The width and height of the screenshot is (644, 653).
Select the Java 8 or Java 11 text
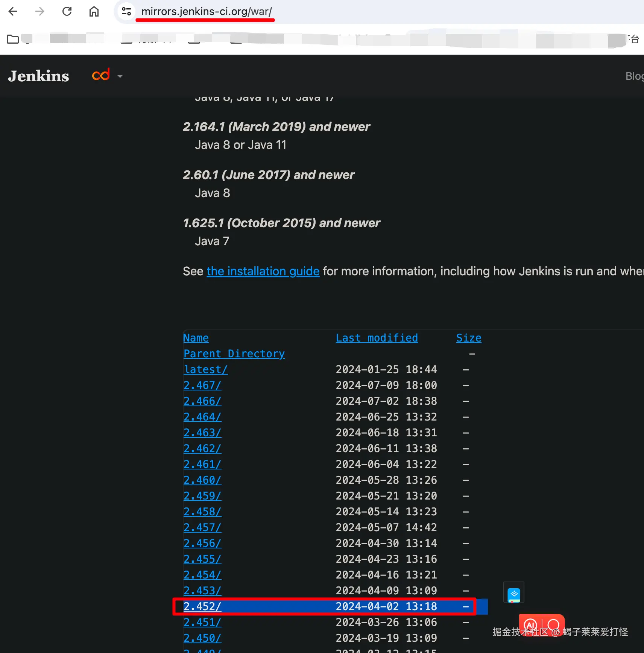241,145
